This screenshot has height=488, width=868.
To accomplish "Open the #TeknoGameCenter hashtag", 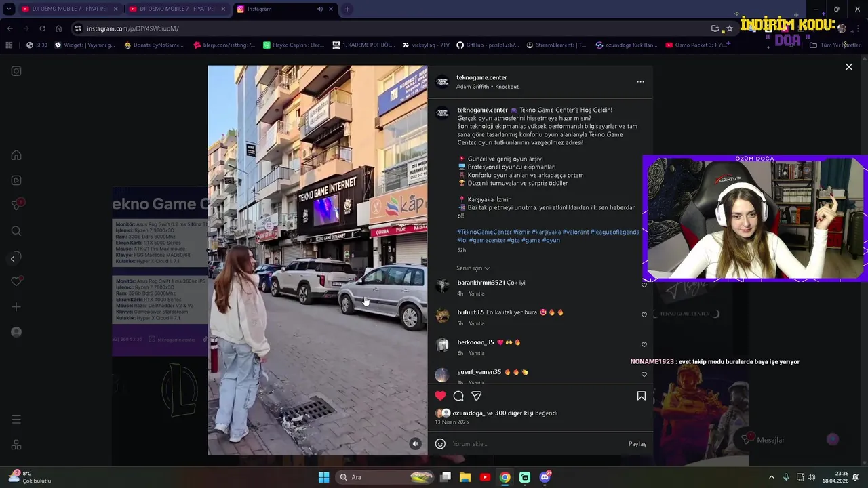I will 484,232.
